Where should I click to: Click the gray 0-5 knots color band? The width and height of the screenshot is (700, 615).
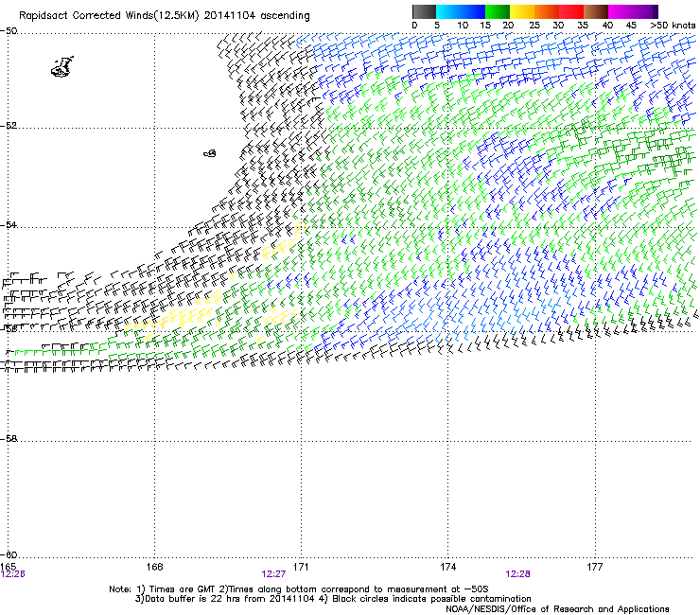pos(424,11)
